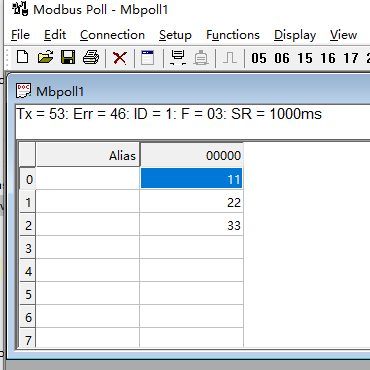Viewport: 370px width, 370px height.
Task: Open the View menu
Action: (x=343, y=35)
